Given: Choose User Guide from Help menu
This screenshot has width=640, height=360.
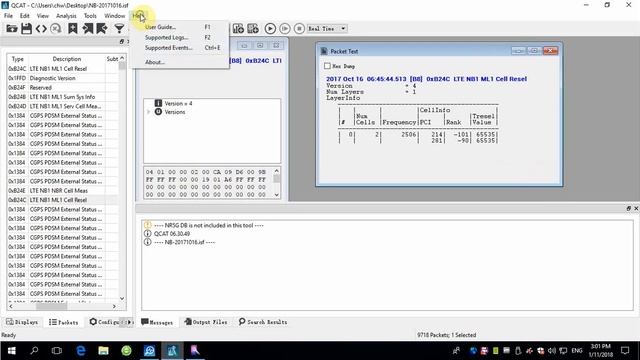Looking at the screenshot, I should [179, 27].
